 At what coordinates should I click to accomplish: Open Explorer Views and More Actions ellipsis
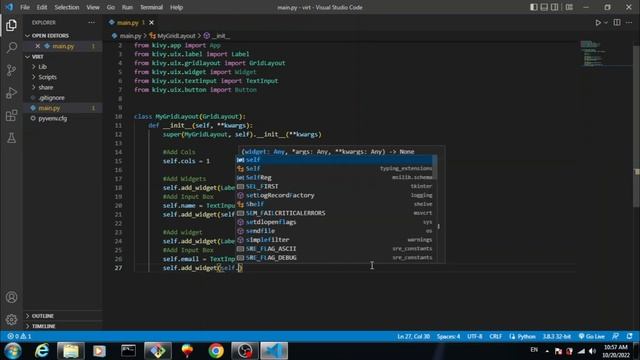91,22
